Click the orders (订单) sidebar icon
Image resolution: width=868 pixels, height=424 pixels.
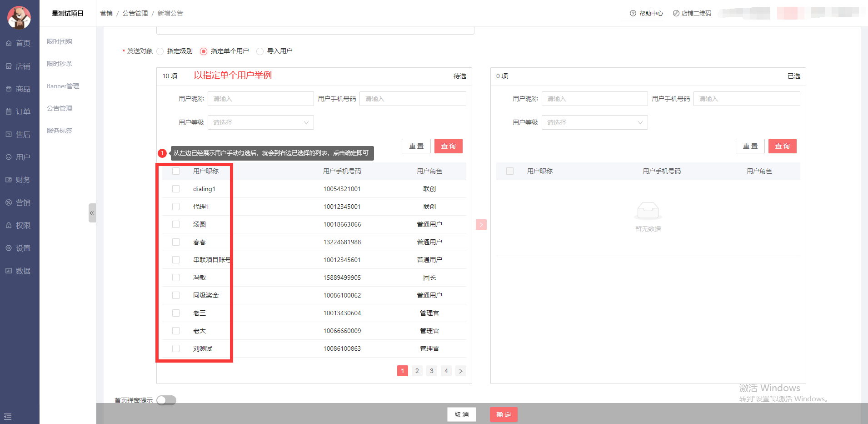(9, 111)
